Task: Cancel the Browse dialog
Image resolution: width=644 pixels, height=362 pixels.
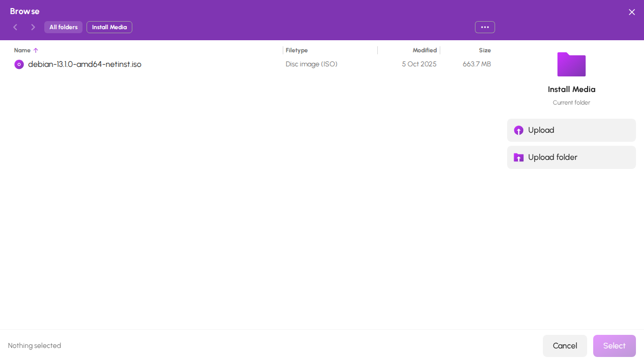Action: pos(565,346)
